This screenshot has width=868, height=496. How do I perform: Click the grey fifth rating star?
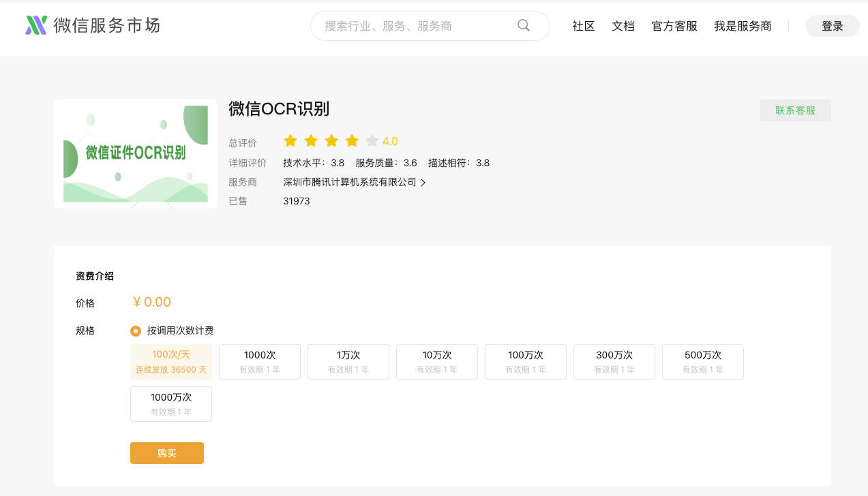click(x=372, y=141)
